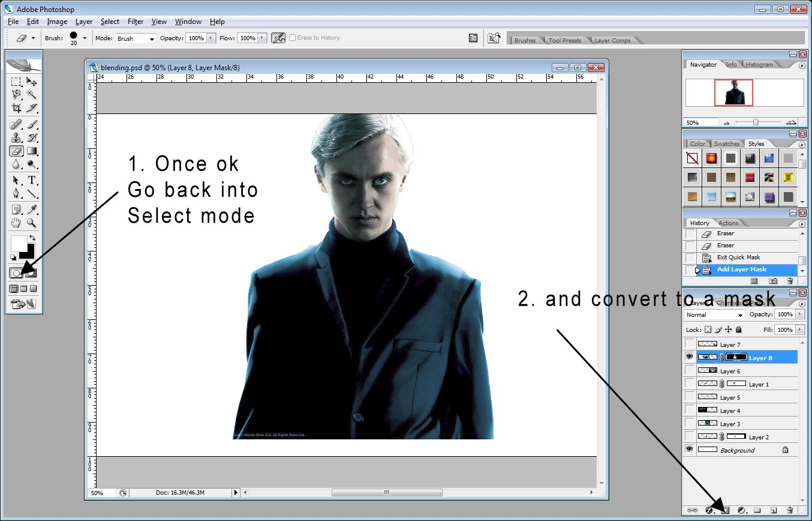Open the Layers panel Fill arrow

point(799,330)
